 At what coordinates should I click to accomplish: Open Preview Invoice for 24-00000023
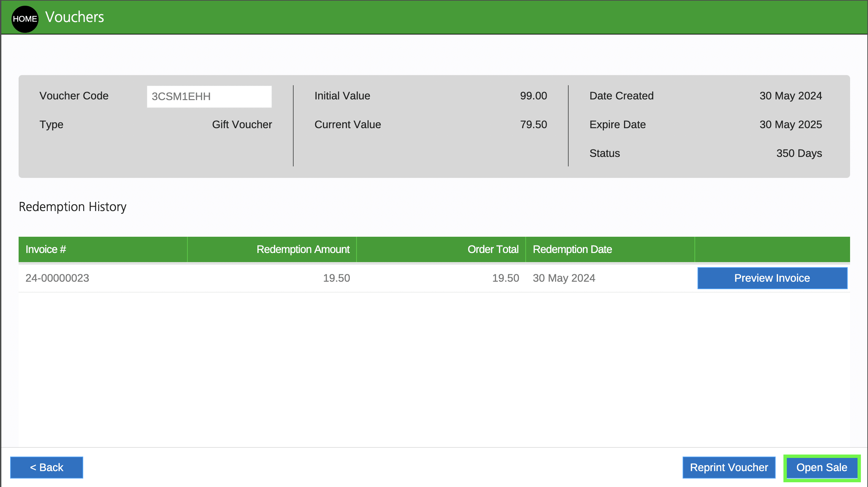tap(772, 278)
